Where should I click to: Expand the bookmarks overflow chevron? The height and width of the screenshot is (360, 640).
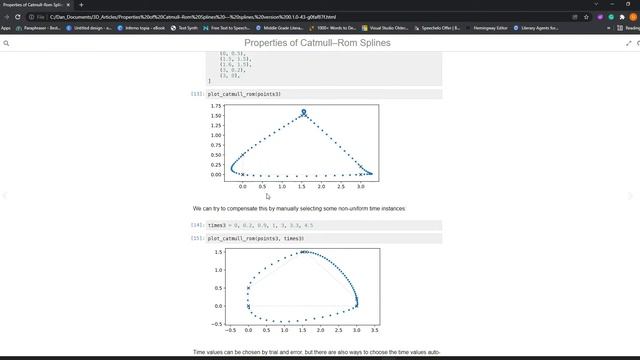[x=609, y=28]
